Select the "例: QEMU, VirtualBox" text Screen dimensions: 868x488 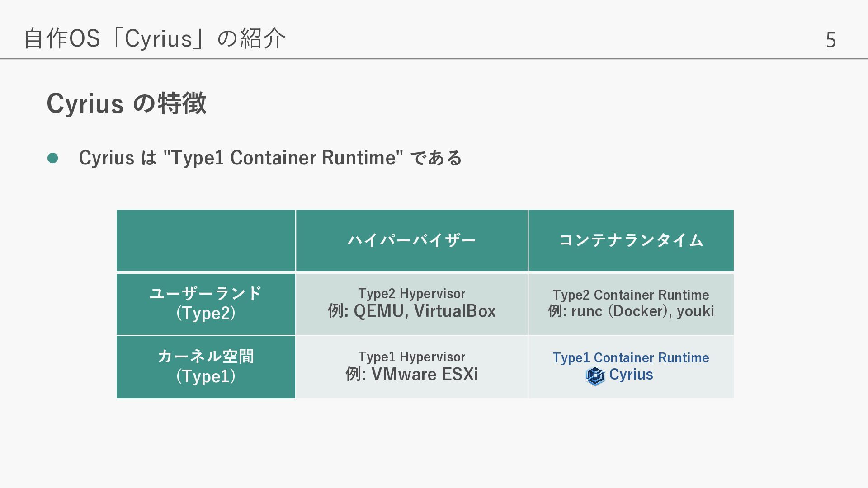[x=411, y=311]
